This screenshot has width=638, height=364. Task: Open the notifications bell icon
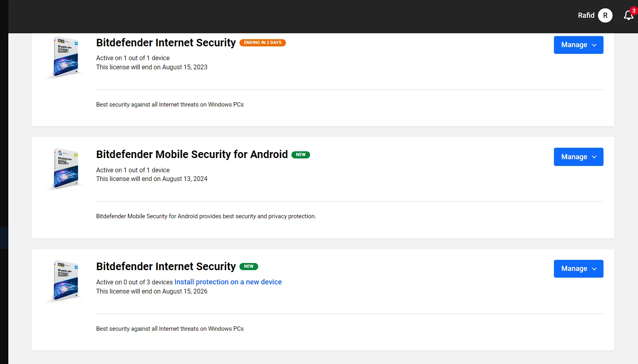click(628, 15)
